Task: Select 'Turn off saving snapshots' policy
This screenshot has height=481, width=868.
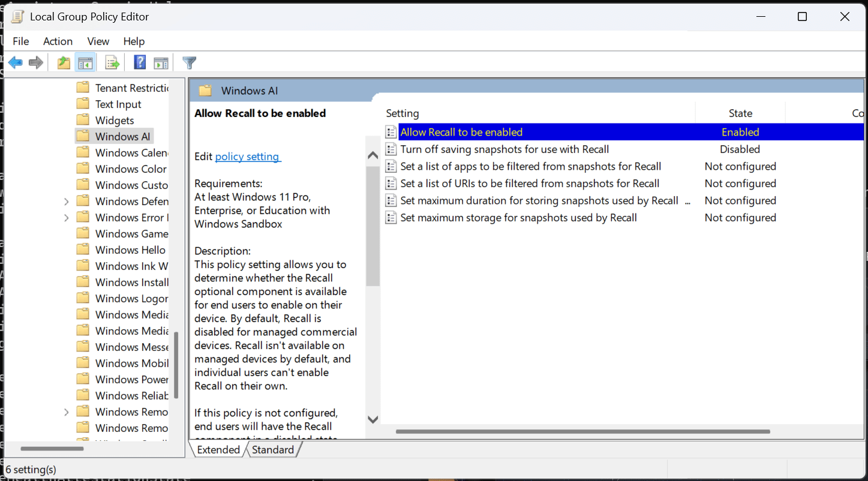Action: click(x=504, y=149)
